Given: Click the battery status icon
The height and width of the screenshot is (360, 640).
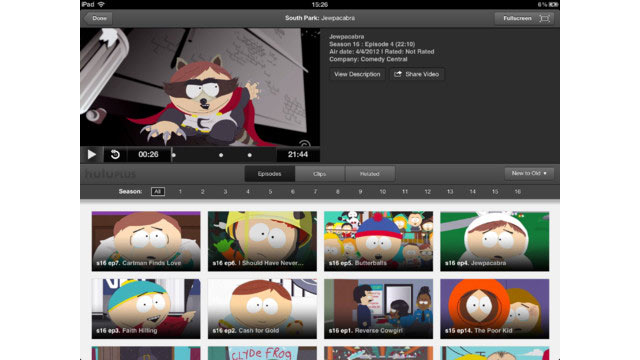Looking at the screenshot, I should coord(553,4).
